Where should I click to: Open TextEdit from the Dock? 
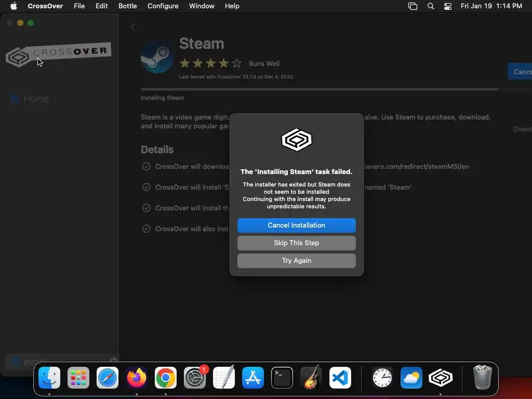224,378
